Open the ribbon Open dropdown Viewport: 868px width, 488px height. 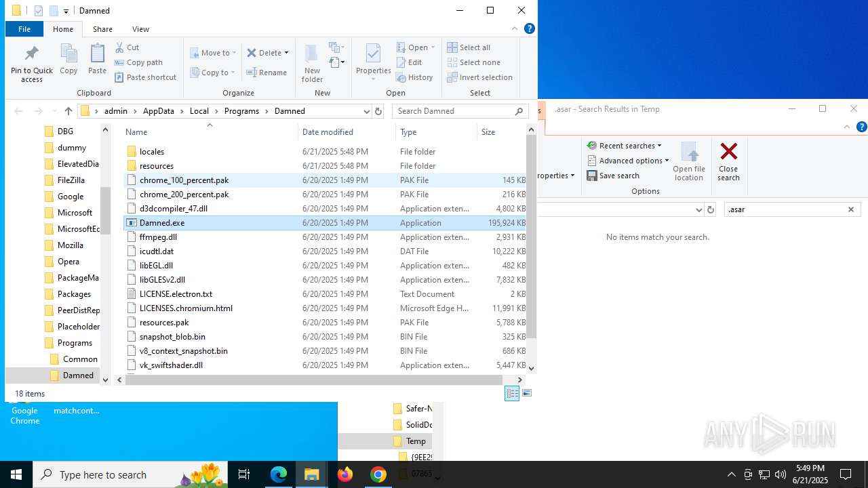point(416,47)
